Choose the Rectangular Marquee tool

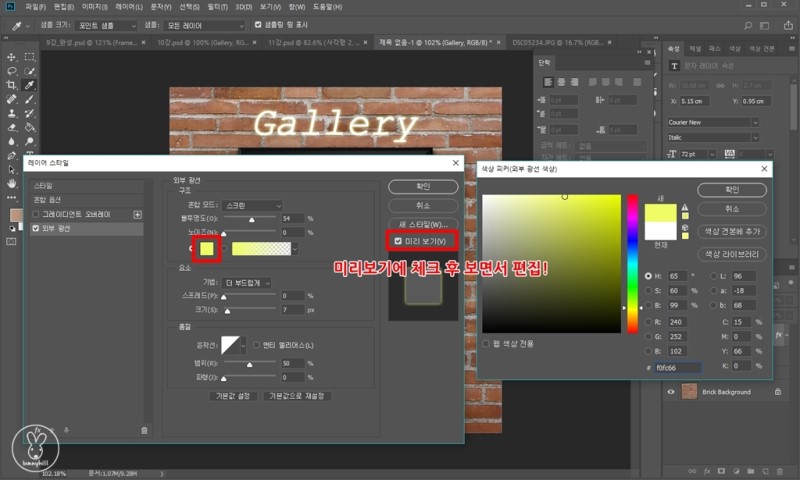pyautogui.click(x=30, y=57)
